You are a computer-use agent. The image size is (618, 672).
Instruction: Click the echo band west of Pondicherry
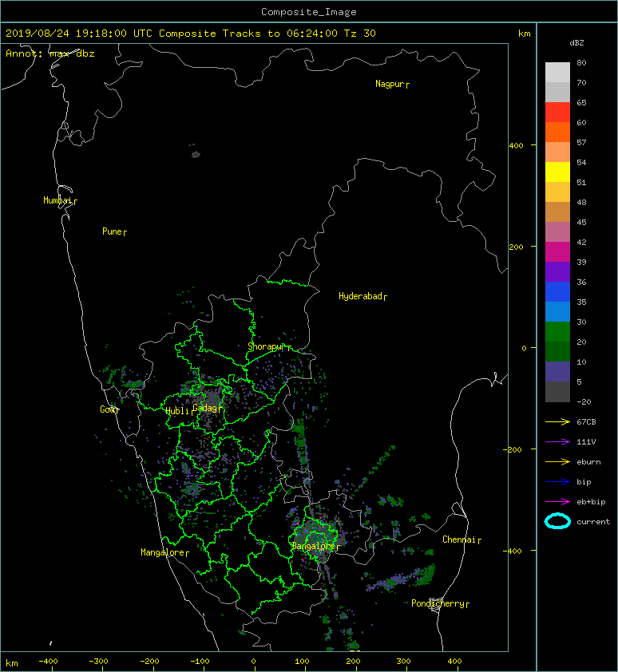(x=401, y=579)
